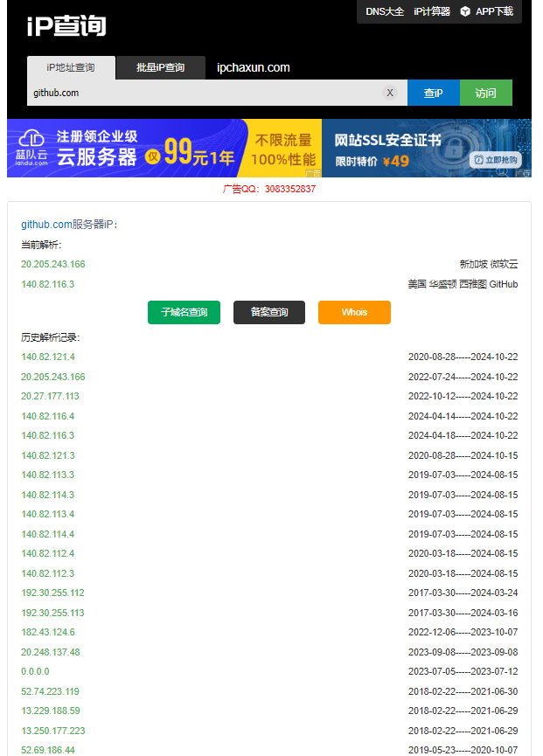Open the github.com domain link

pyautogui.click(x=46, y=225)
